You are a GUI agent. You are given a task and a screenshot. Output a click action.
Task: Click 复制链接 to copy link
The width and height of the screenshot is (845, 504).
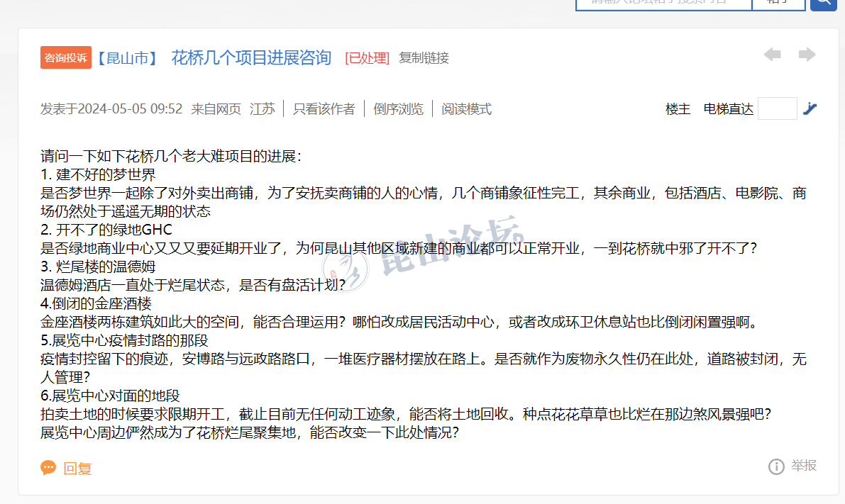[x=424, y=58]
